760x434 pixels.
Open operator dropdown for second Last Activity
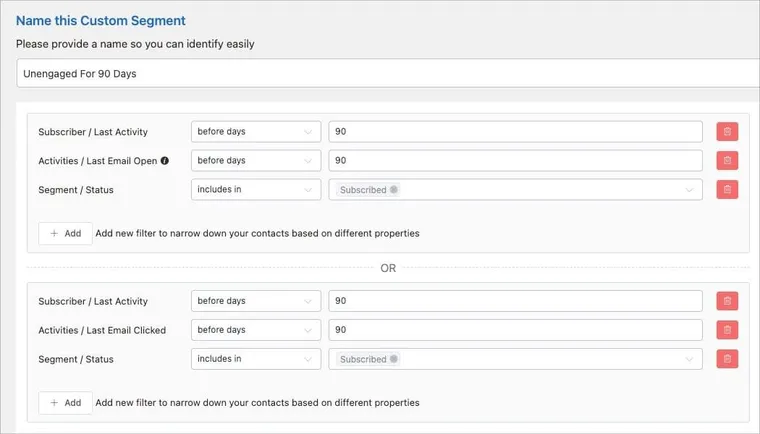point(256,301)
